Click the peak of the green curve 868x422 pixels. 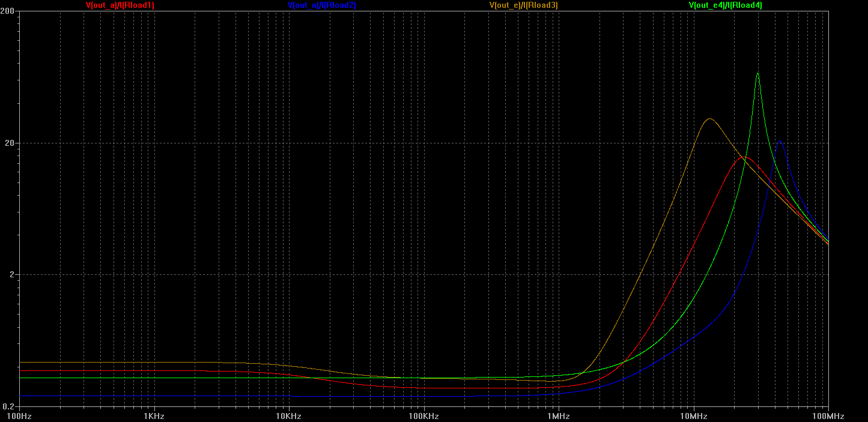pos(757,74)
